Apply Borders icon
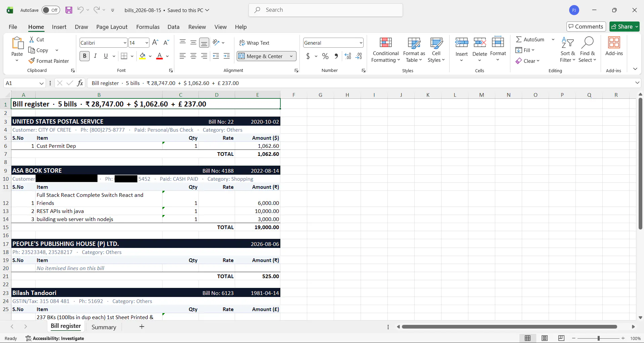This screenshot has height=343, width=644. [124, 56]
